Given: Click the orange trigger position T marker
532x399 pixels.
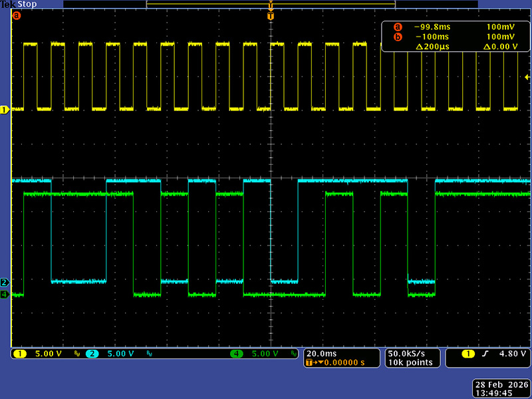Looking at the screenshot, I should coord(271,15).
